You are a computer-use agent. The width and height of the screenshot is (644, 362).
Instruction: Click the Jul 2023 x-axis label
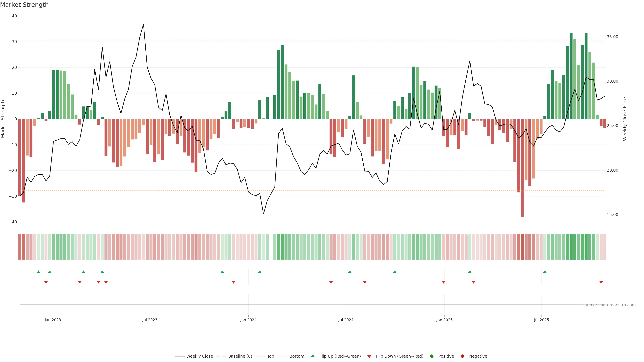click(x=150, y=320)
